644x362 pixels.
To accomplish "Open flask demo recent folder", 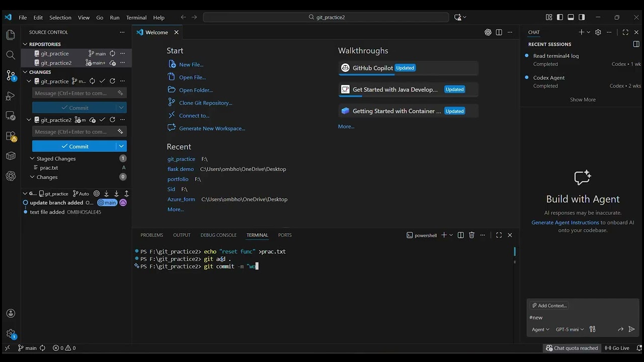I will (x=181, y=169).
